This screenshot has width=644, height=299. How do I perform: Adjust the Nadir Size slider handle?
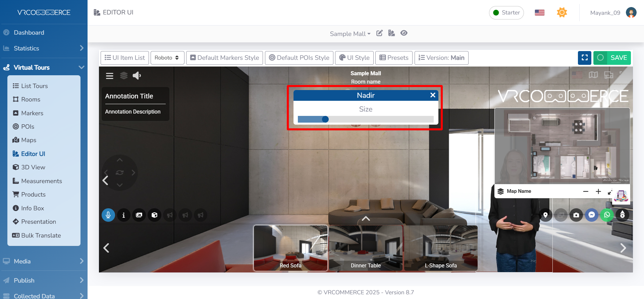click(325, 119)
